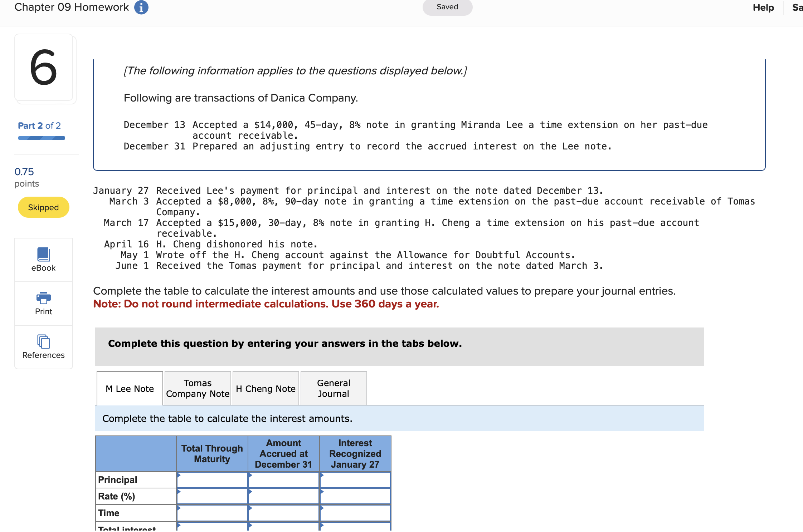Click Time cell under Amount Accrued December 31
Viewport: 803px width, 532px height.
coord(284,513)
